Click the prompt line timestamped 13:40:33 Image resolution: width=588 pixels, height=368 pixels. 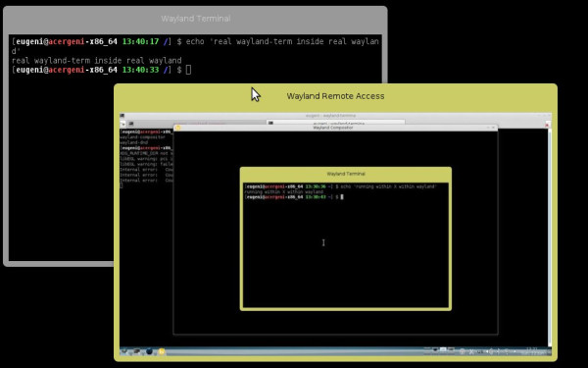click(101, 70)
